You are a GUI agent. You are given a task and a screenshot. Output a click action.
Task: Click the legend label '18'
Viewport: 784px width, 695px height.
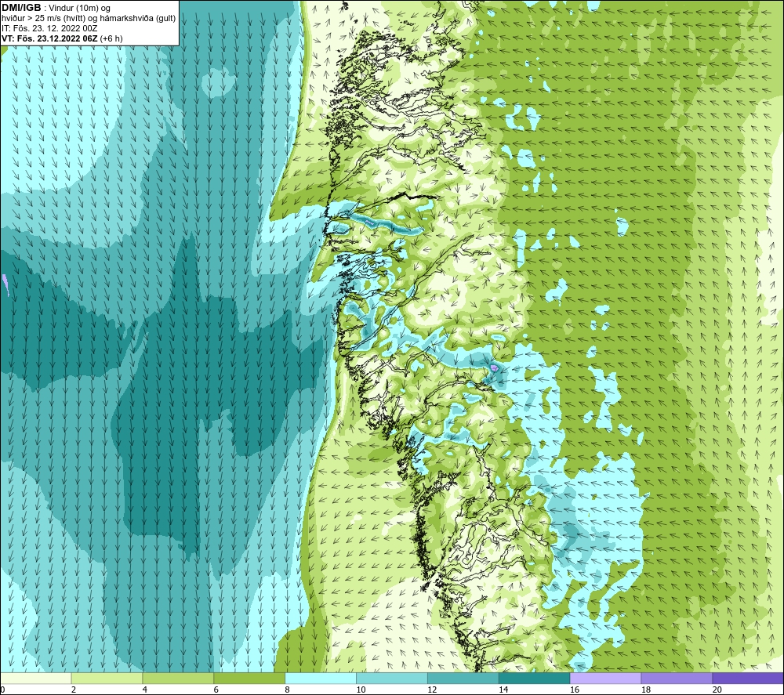click(646, 690)
